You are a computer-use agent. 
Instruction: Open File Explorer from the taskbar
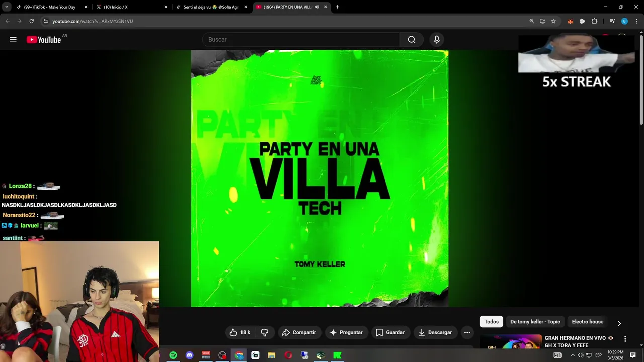pyautogui.click(x=272, y=355)
